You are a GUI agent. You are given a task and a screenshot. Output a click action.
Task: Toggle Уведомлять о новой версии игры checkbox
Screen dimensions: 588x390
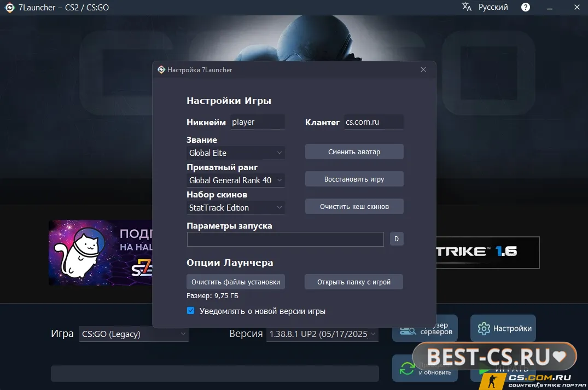[x=190, y=311]
